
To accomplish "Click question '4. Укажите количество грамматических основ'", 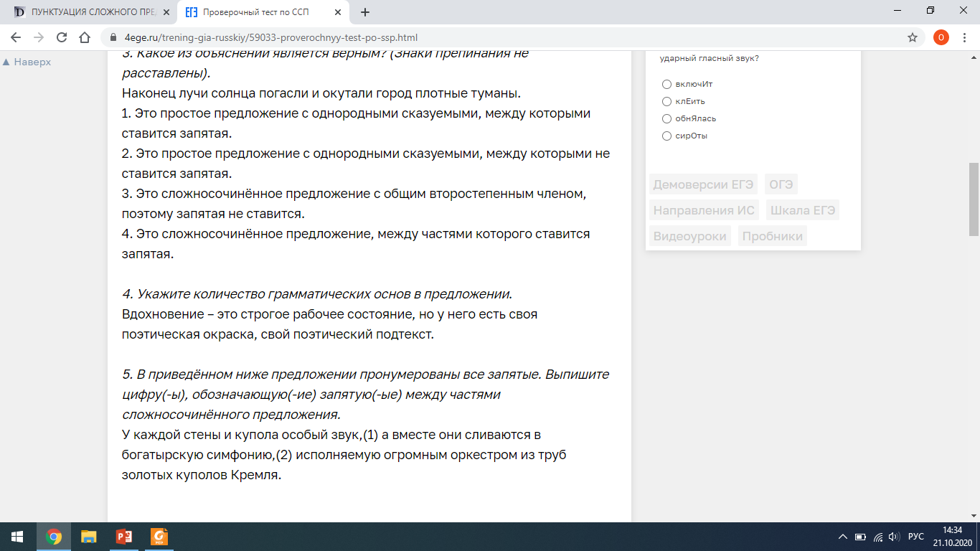I will click(317, 294).
